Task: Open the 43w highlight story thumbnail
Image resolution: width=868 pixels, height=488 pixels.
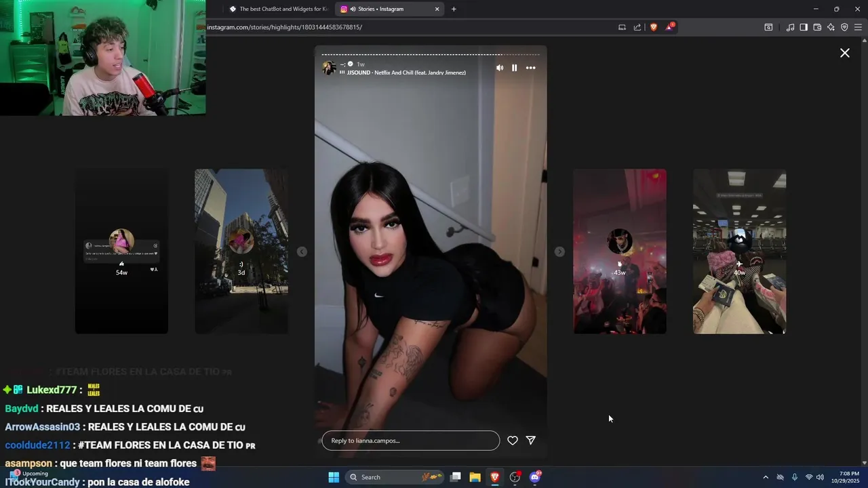Action: tap(620, 251)
